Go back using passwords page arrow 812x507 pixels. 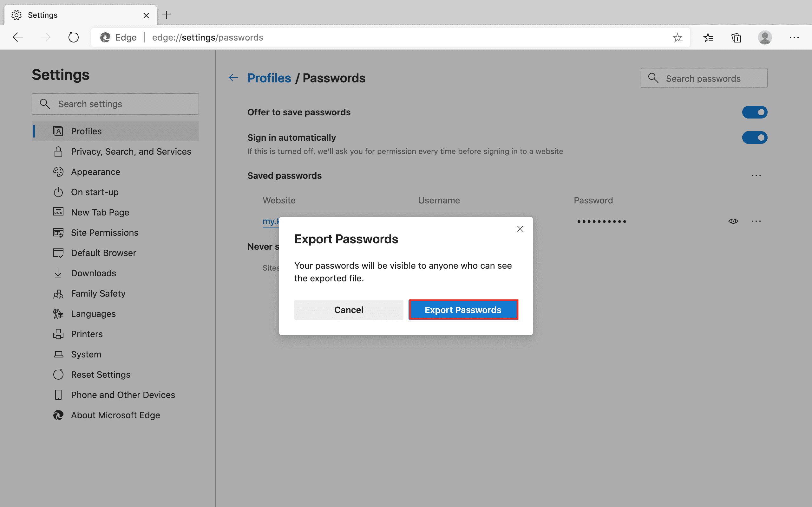233,78
